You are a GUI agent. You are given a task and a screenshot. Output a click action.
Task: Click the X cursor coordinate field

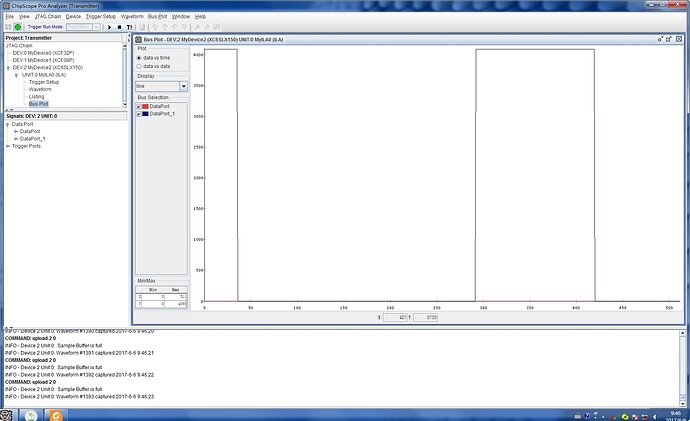(395, 317)
